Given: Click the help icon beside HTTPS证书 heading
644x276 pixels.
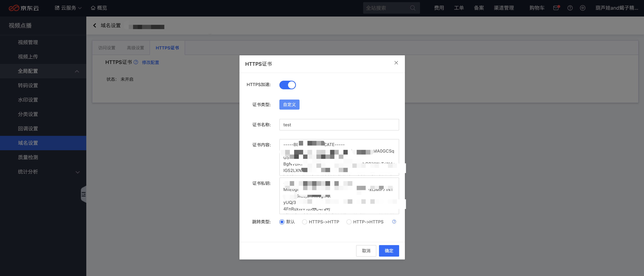Looking at the screenshot, I should [x=136, y=62].
